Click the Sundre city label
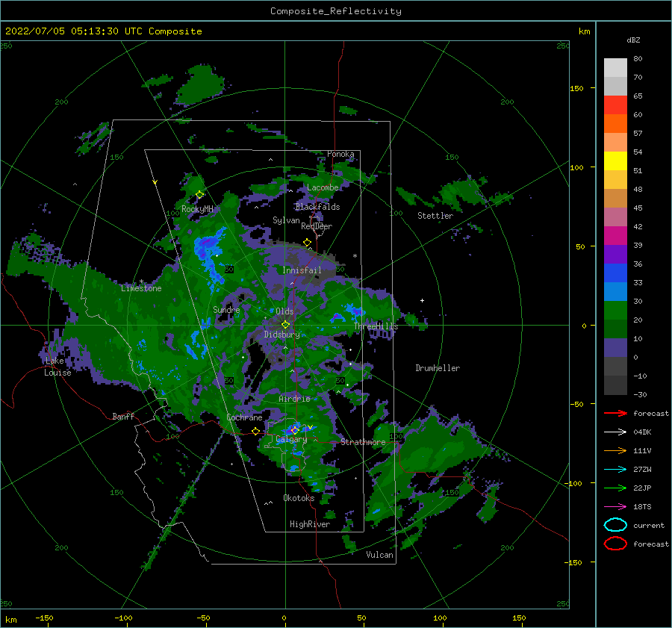 226,309
